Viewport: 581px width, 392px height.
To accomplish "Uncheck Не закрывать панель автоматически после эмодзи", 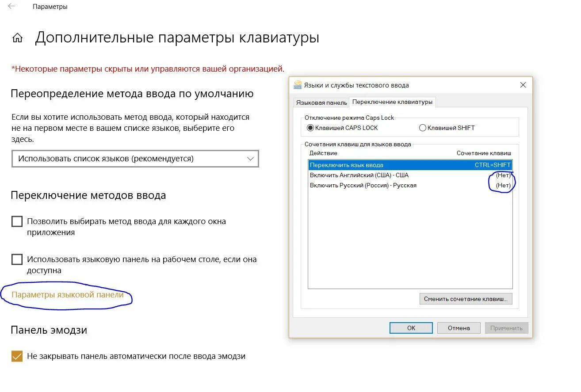I will tap(17, 356).
